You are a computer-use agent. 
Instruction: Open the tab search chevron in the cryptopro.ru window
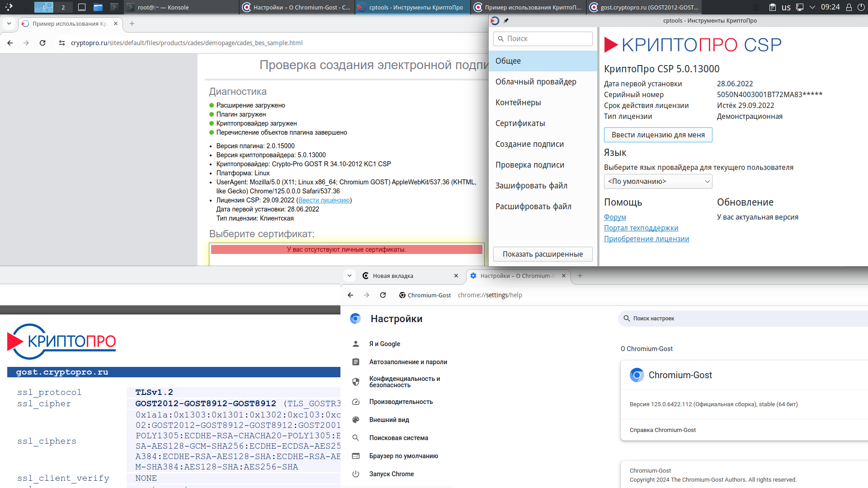(x=9, y=23)
